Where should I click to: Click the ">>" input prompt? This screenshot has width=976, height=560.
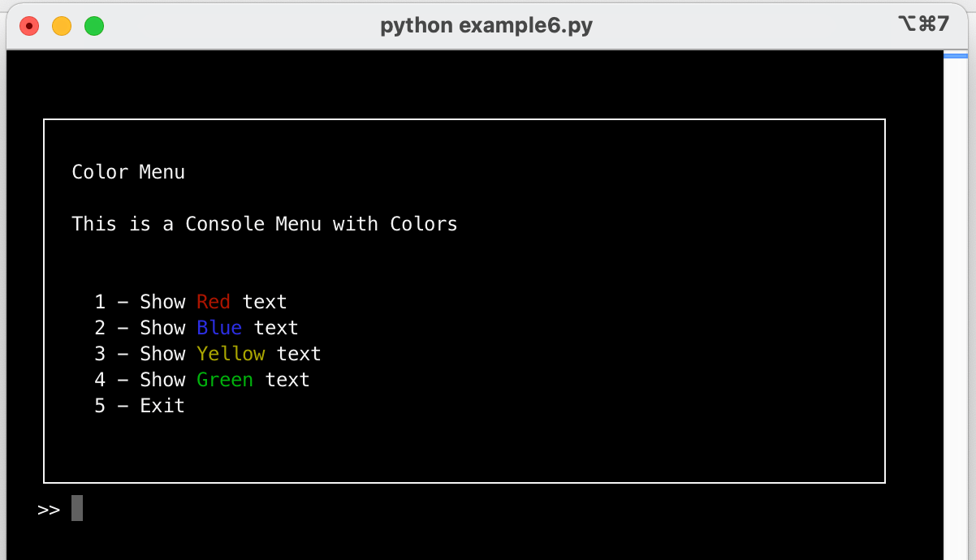47,508
